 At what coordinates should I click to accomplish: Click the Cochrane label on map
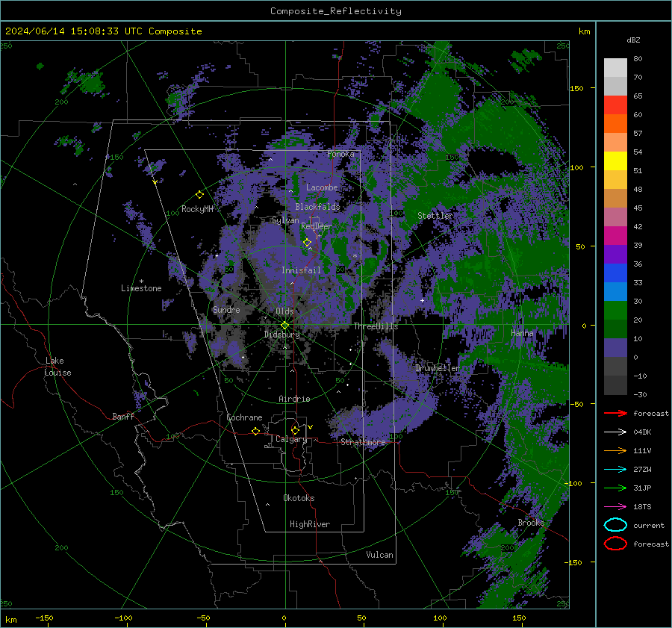[244, 417]
